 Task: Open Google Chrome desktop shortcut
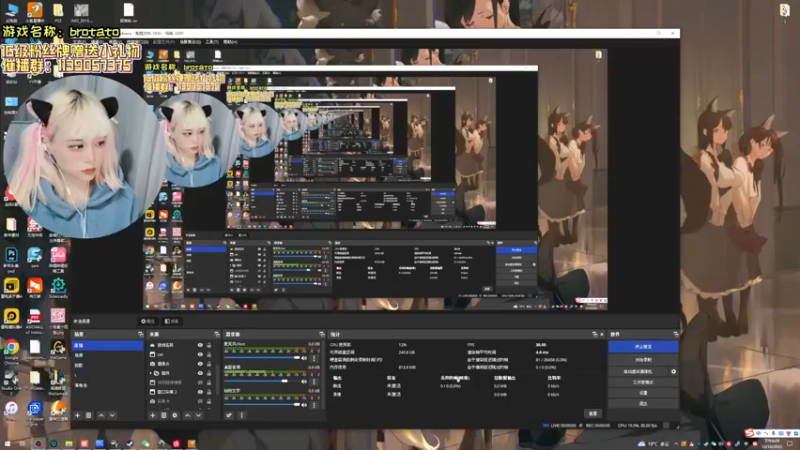(x=11, y=350)
